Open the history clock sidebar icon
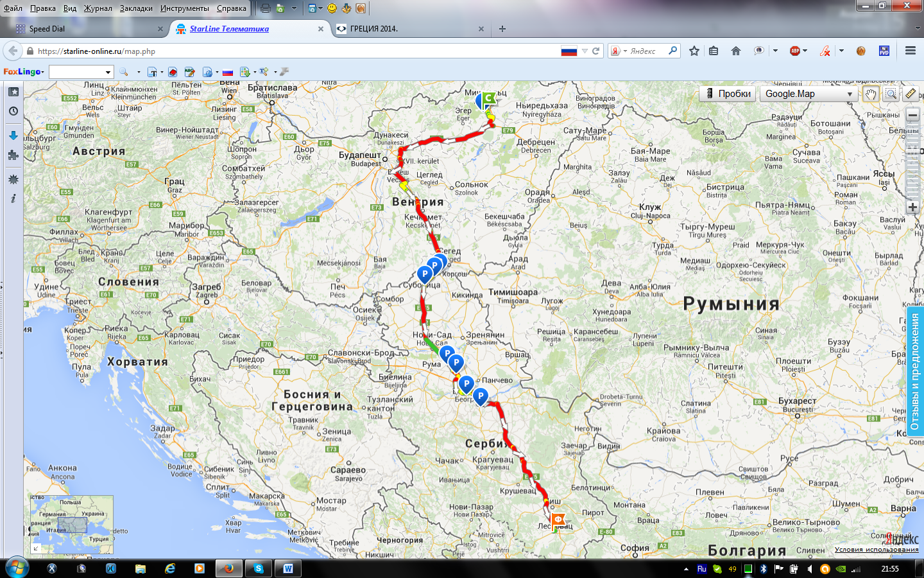Viewport: 924px width, 578px height. click(x=13, y=111)
